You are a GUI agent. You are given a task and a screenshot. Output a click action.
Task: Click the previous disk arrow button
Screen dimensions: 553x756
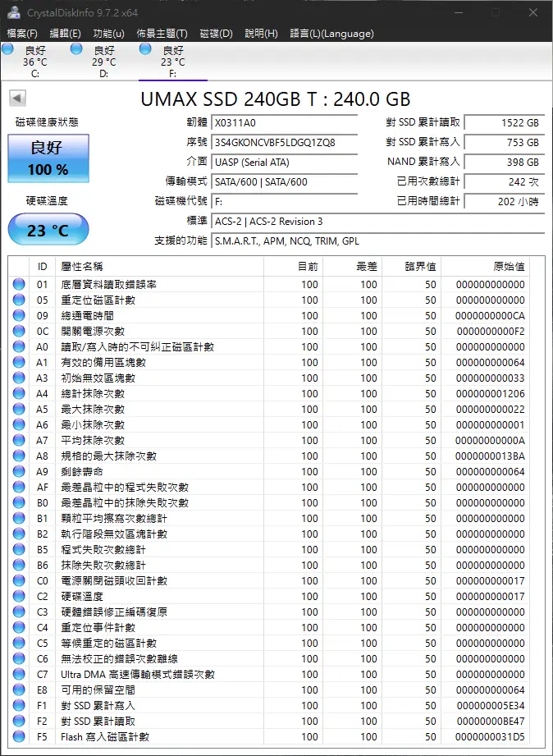pos(16,99)
